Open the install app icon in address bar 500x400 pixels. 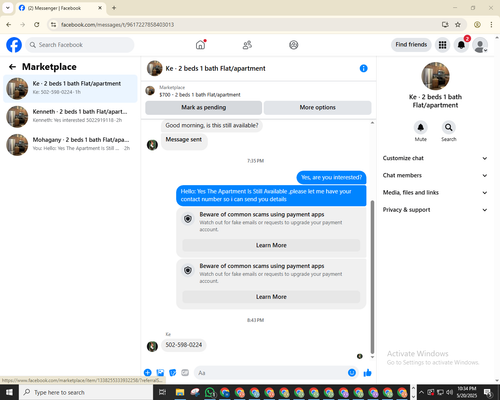click(x=445, y=24)
